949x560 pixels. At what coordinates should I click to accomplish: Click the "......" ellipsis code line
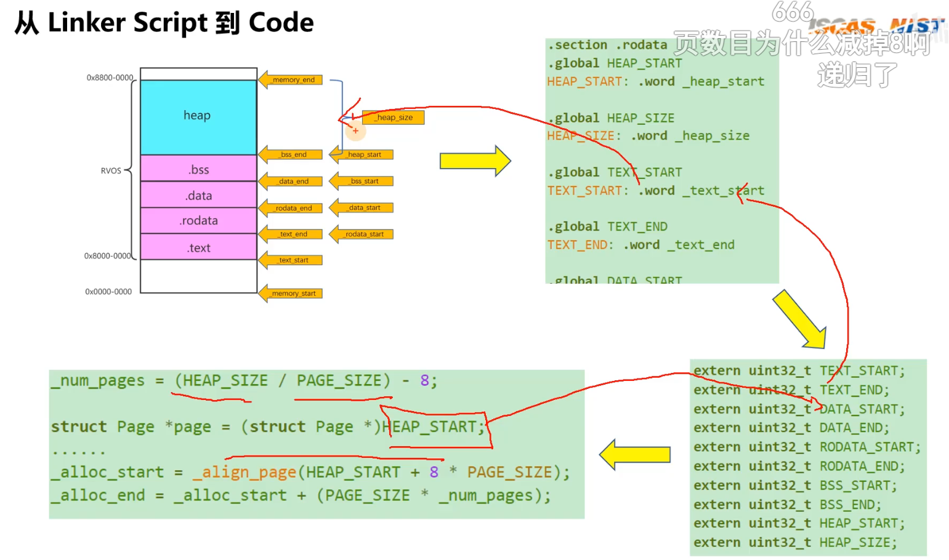pos(78,452)
